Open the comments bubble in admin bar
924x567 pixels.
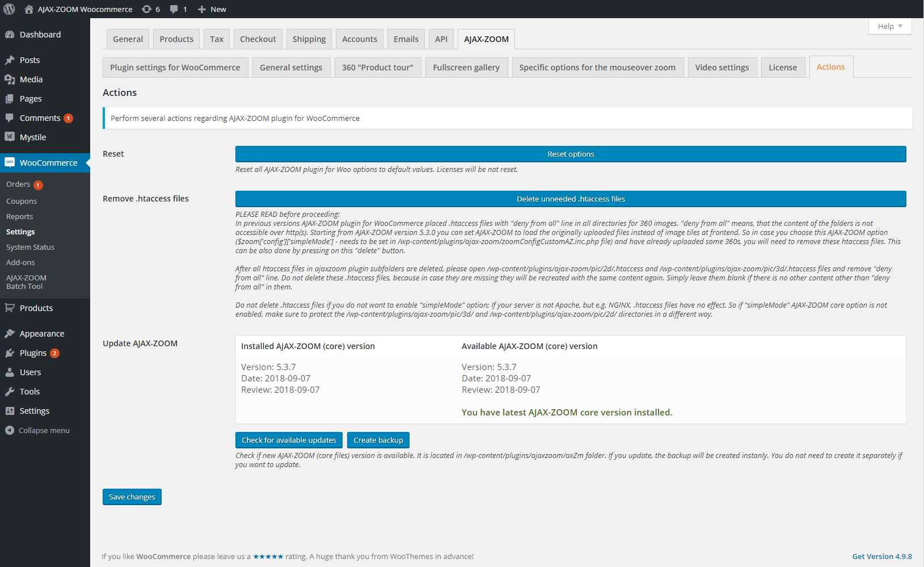(174, 9)
